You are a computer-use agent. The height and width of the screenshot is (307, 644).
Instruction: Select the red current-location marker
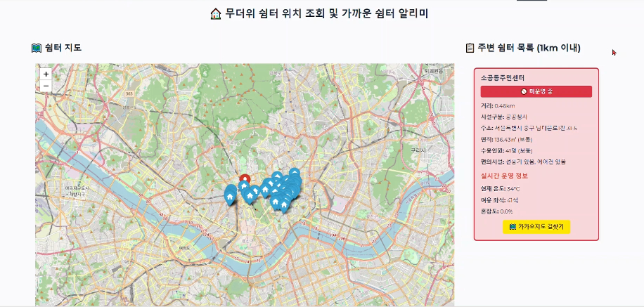pyautogui.click(x=245, y=179)
